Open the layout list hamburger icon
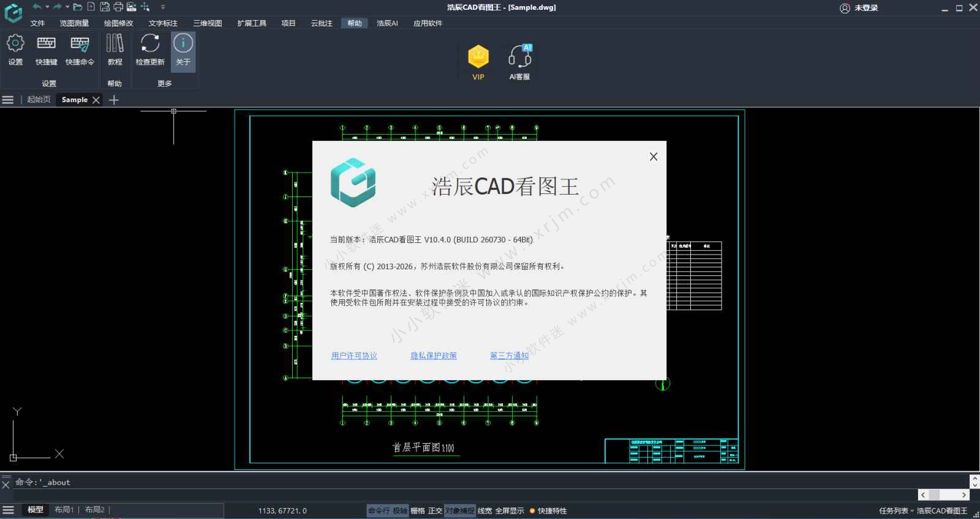The height and width of the screenshot is (519, 980). (9, 510)
